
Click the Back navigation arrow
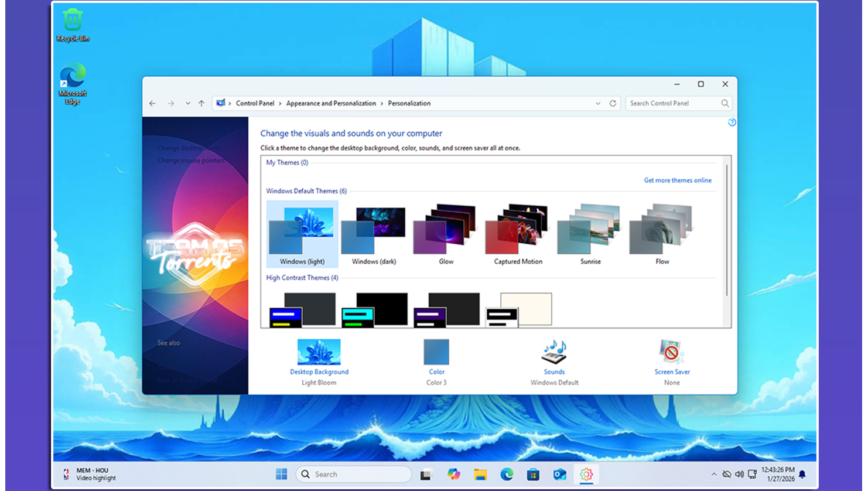[x=152, y=103]
